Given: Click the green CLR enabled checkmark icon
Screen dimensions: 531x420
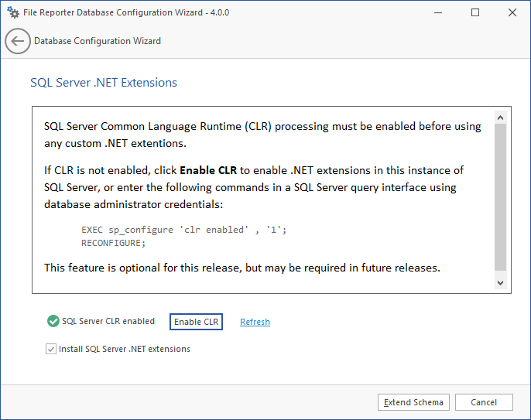Looking at the screenshot, I should (x=53, y=321).
